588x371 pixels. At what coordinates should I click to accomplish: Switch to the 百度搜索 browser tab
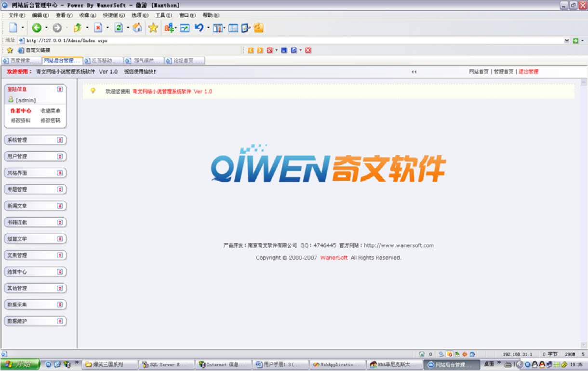tap(21, 61)
